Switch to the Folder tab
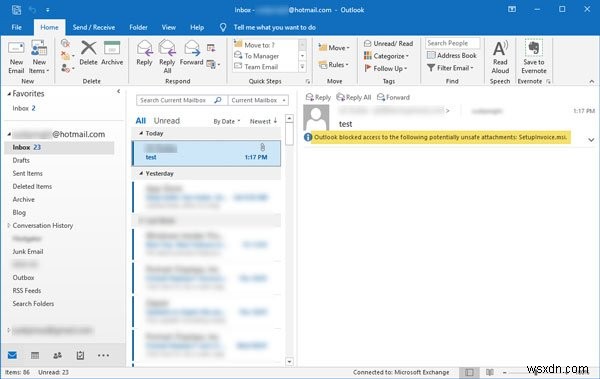Viewport: 600px width, 379px height. click(x=138, y=27)
